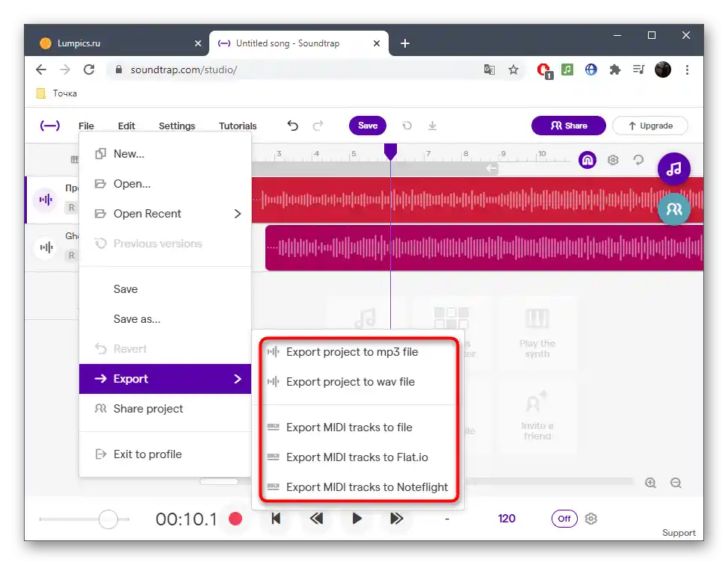Export project to mp3 file
Viewport: 728px width, 565px height.
click(357, 352)
